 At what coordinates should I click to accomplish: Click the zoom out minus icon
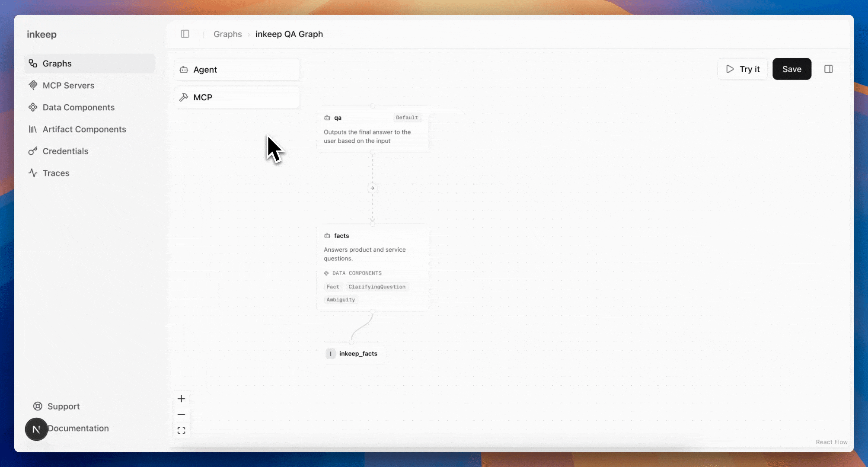click(x=182, y=415)
